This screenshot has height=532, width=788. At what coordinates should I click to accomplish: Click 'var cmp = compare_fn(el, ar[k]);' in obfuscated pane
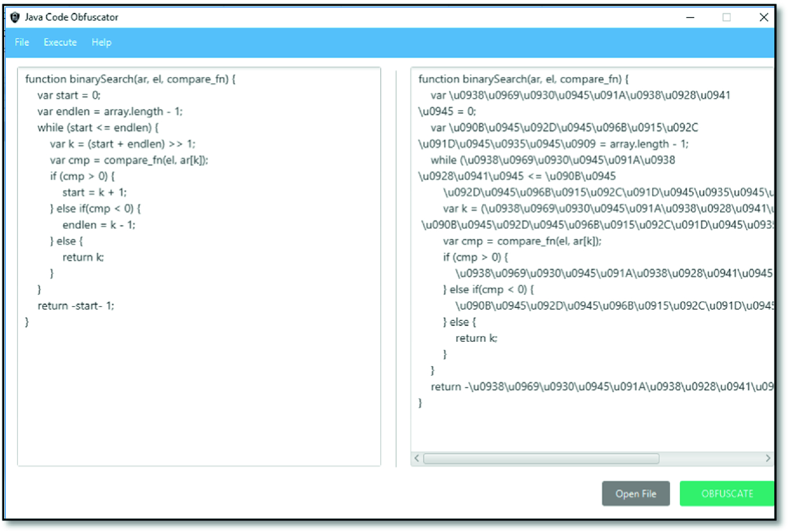522,241
